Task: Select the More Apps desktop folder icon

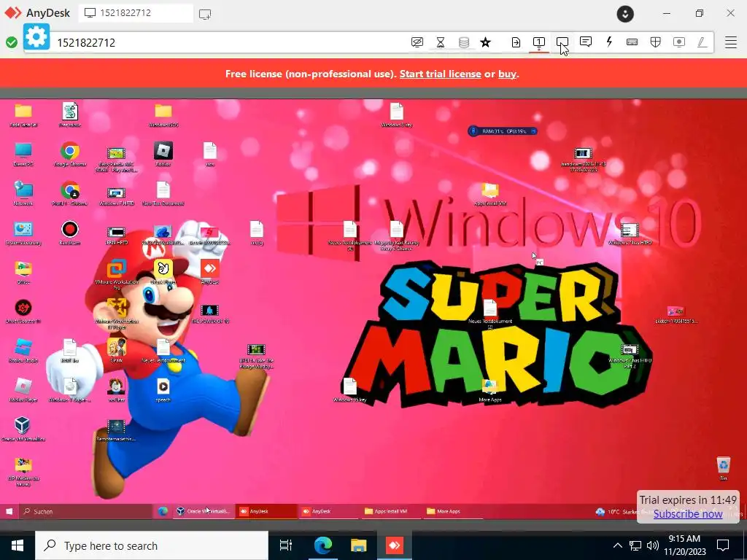Action: 489,391
